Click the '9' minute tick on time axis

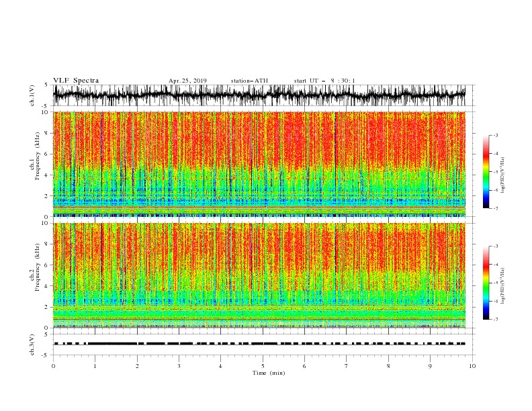point(430,366)
